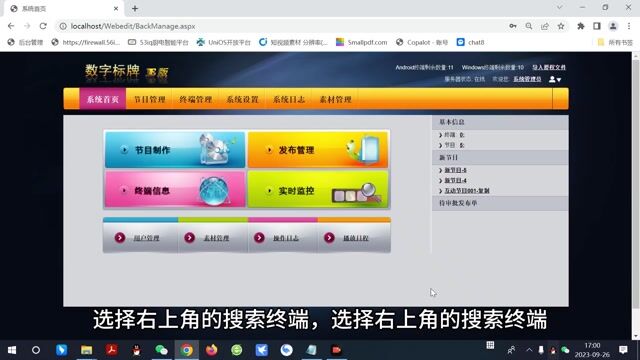Click the 导入授权文件 link
This screenshot has width=640, height=360.
(549, 67)
